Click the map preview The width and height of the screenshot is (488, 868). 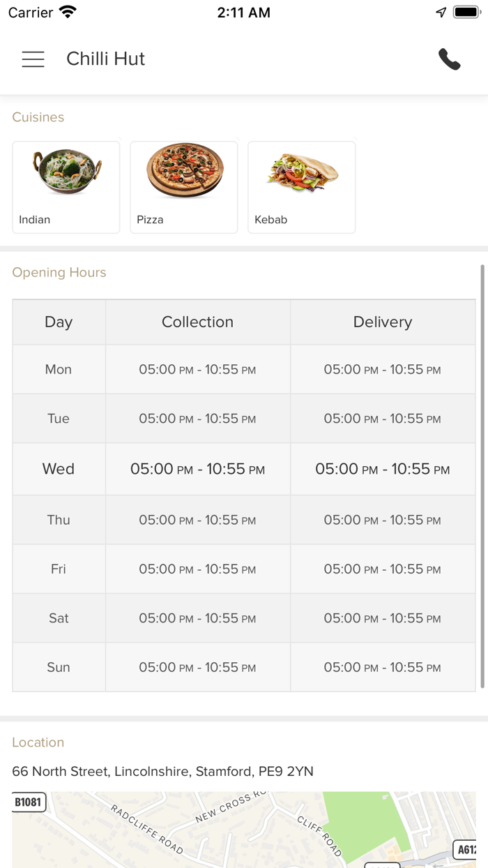[x=244, y=829]
